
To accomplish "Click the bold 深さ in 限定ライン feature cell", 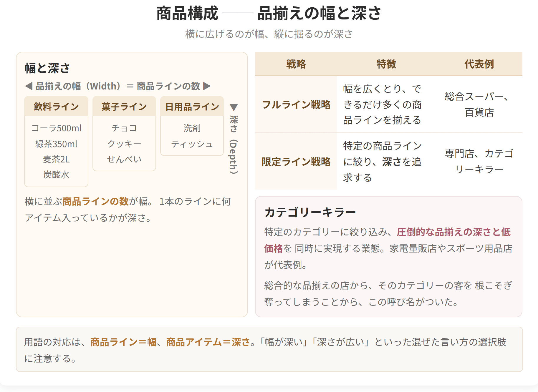I will [x=392, y=162].
